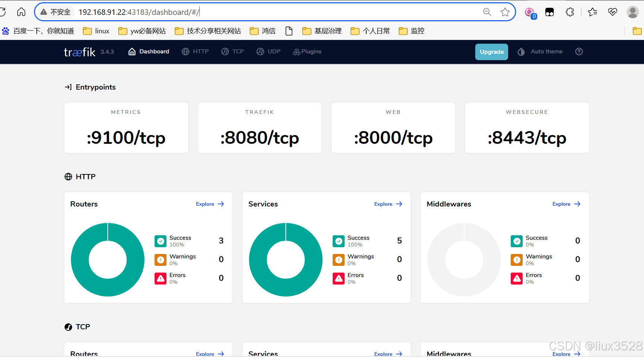The height and width of the screenshot is (357, 644).
Task: Switch to the TCP tab
Action: pyautogui.click(x=233, y=52)
